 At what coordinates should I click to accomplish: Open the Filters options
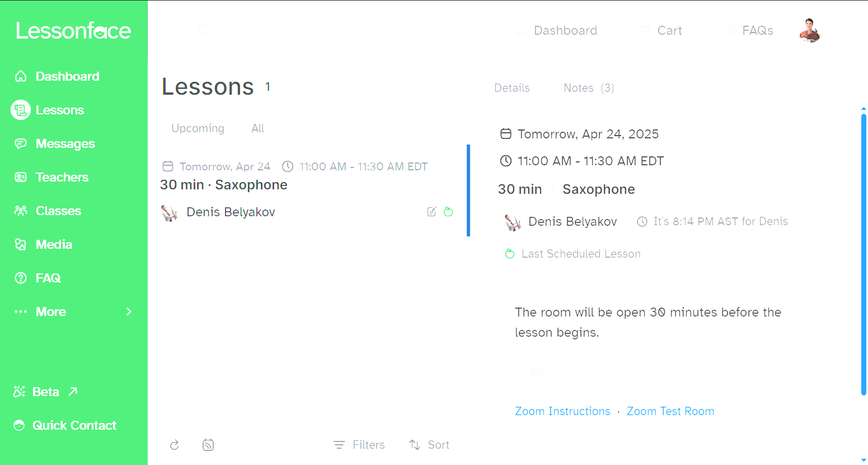pyautogui.click(x=359, y=445)
